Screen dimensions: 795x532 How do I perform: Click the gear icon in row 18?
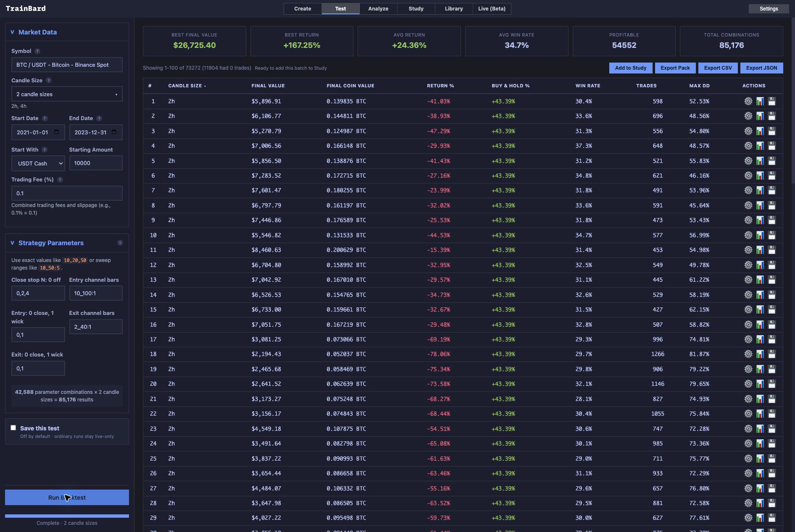[748, 354]
